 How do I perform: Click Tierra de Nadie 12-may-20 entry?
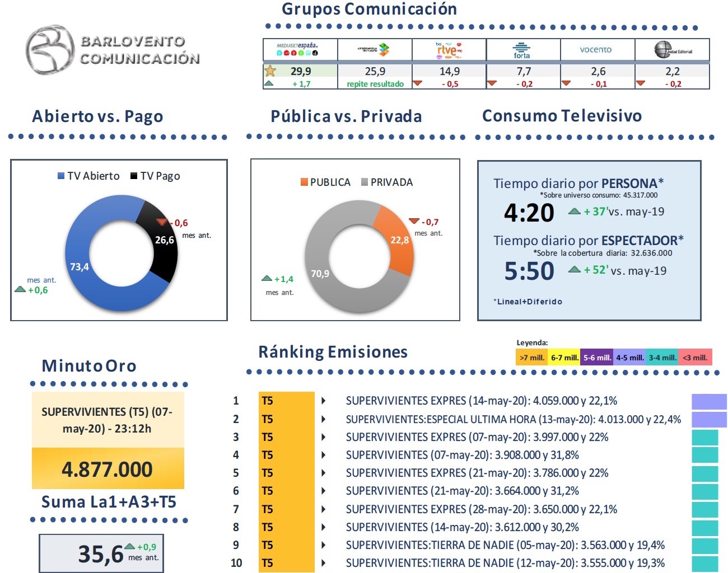(x=506, y=563)
